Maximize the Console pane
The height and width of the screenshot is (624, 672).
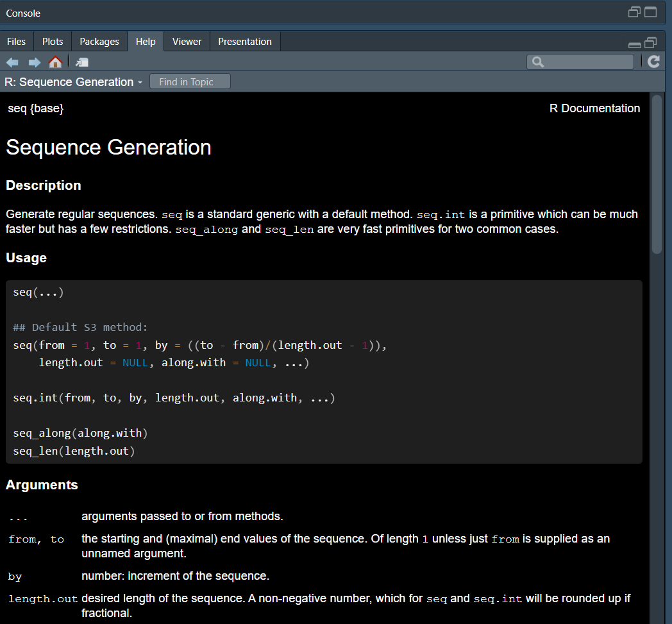651,12
